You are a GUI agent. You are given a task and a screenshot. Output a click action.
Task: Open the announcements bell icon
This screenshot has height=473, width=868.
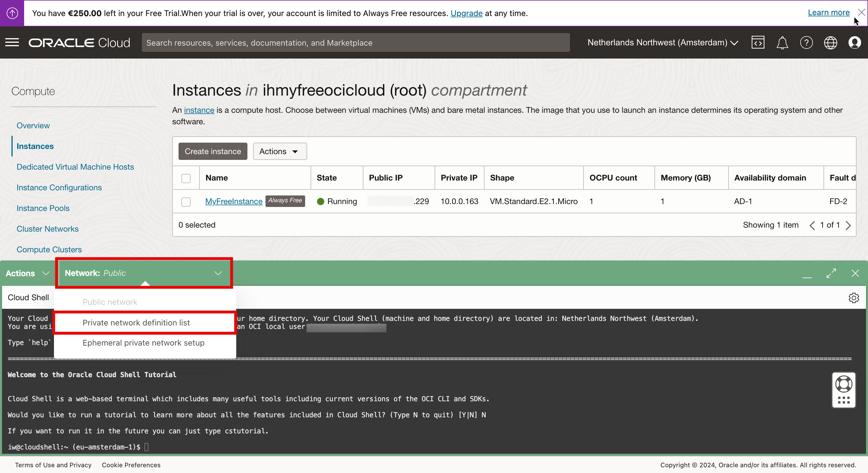pyautogui.click(x=782, y=42)
